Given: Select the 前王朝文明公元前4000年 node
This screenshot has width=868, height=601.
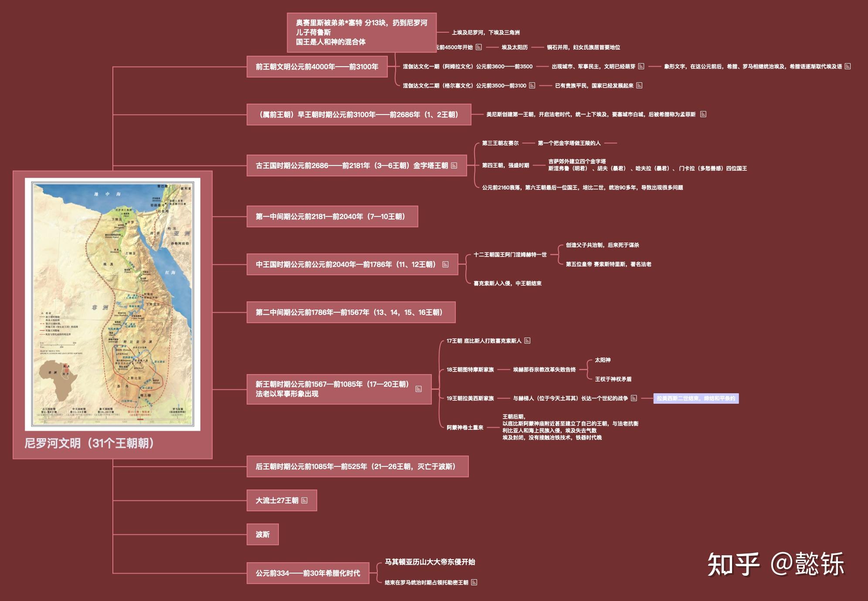Looking at the screenshot, I should pyautogui.click(x=317, y=67).
